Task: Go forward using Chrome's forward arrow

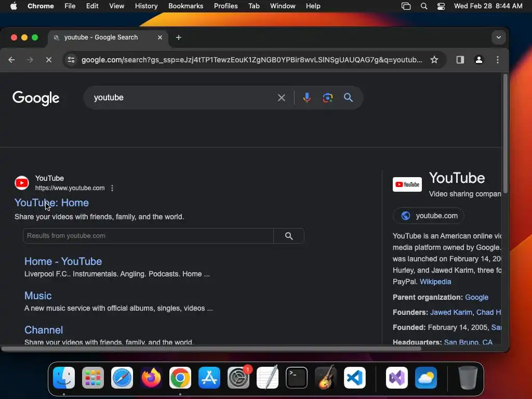Action: pyautogui.click(x=30, y=60)
